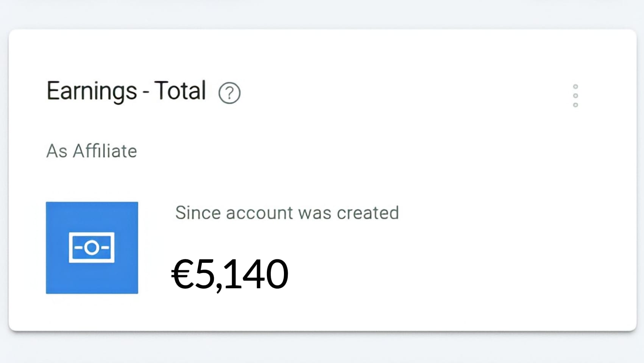Click the word "Affiliate" in the subtitle

(x=104, y=151)
